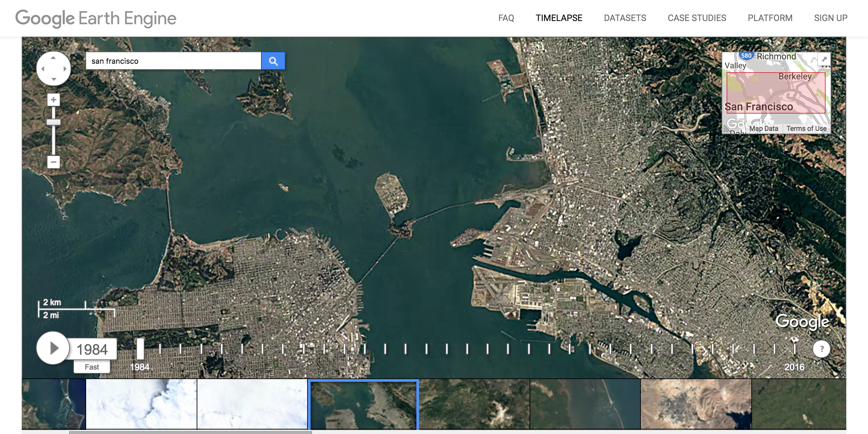868x434 pixels.
Task: Switch to the TIMELAPSE tab
Action: pos(559,18)
